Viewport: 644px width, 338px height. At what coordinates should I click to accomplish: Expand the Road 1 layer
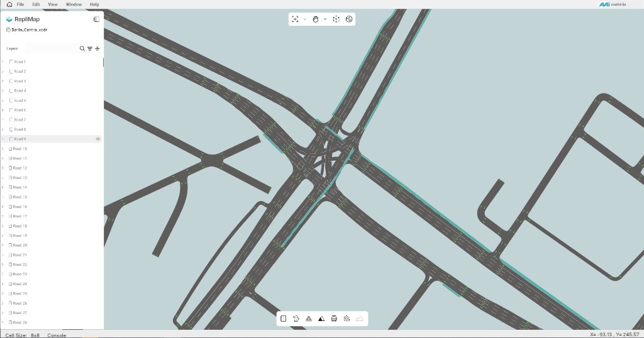[x=3, y=62]
